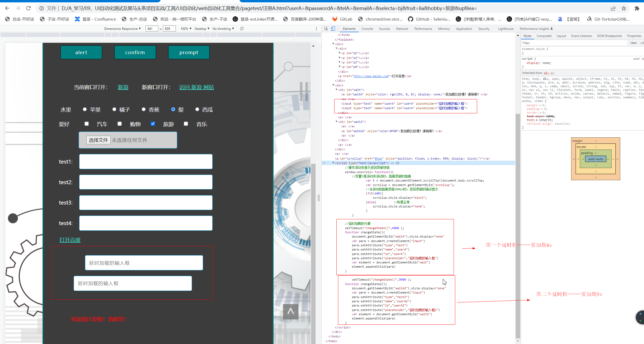Reload the page with refresh icon

coord(28,8)
